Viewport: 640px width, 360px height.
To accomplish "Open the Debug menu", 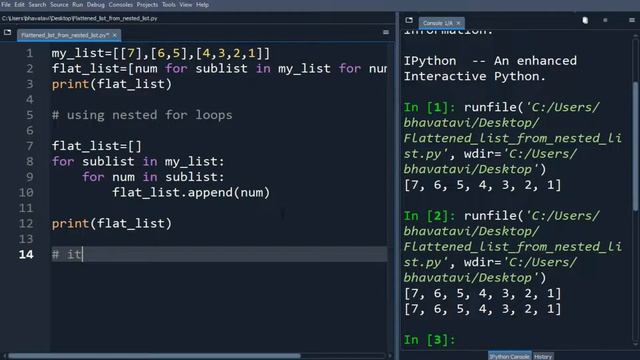I will [96, 4].
